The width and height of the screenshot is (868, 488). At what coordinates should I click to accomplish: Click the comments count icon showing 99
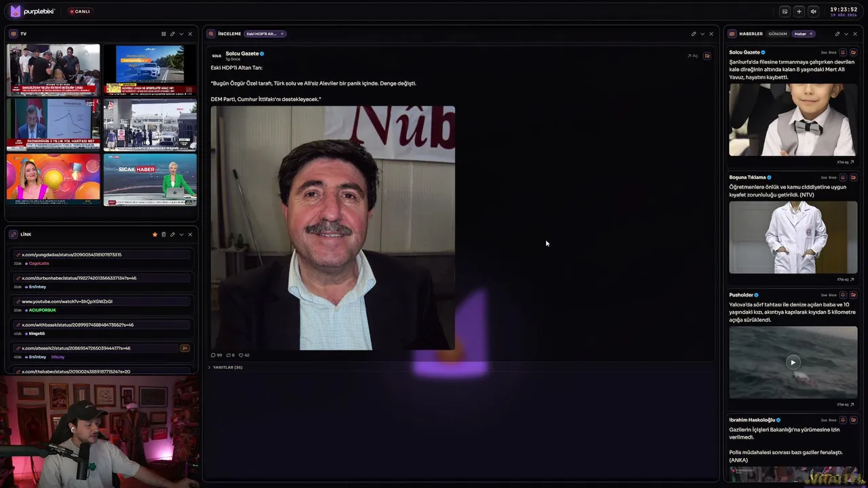(x=216, y=355)
